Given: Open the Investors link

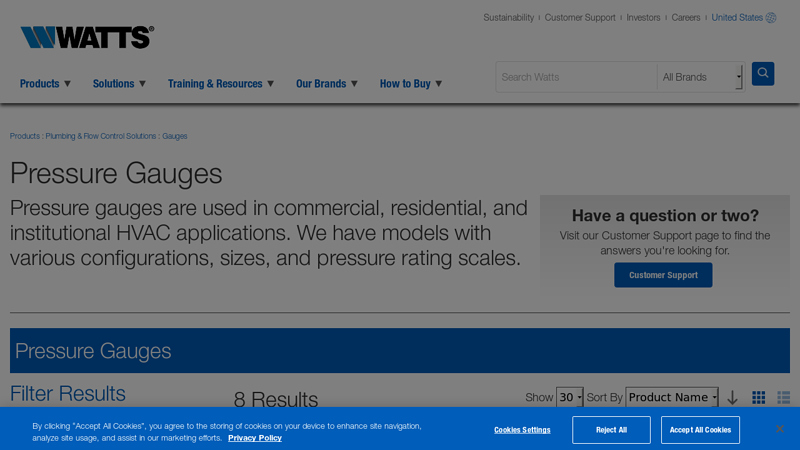Looking at the screenshot, I should click(x=643, y=18).
